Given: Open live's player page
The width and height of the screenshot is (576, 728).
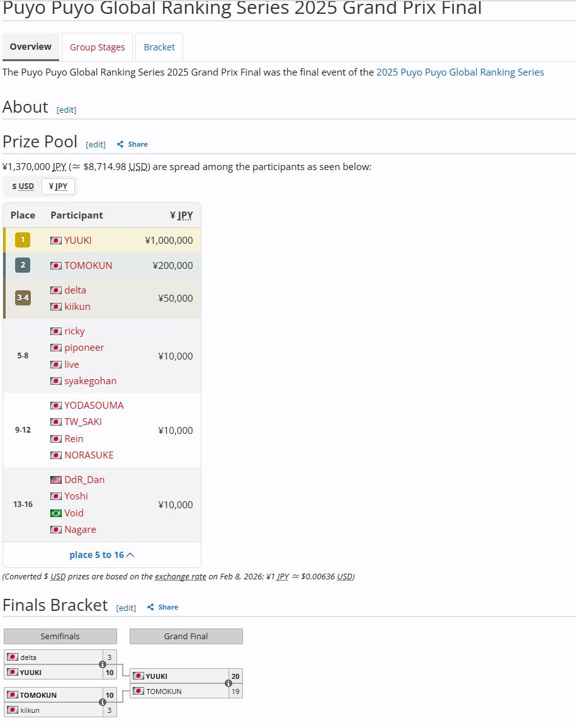Looking at the screenshot, I should tap(72, 365).
